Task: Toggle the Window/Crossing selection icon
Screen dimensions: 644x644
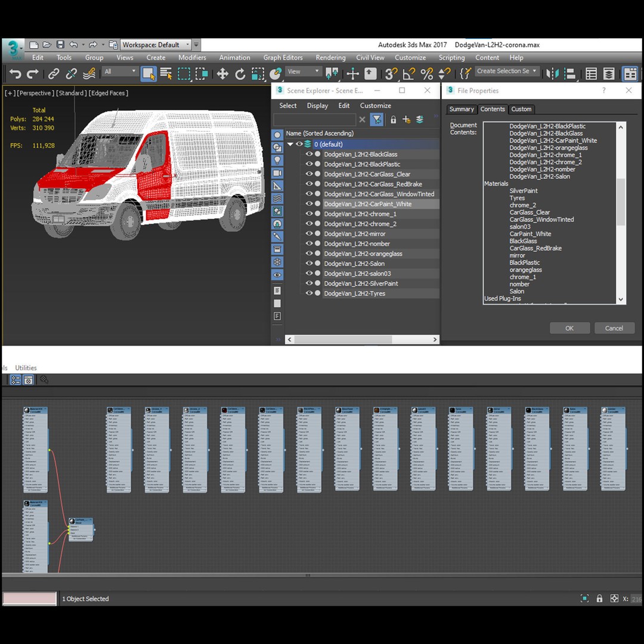Action: pos(202,74)
